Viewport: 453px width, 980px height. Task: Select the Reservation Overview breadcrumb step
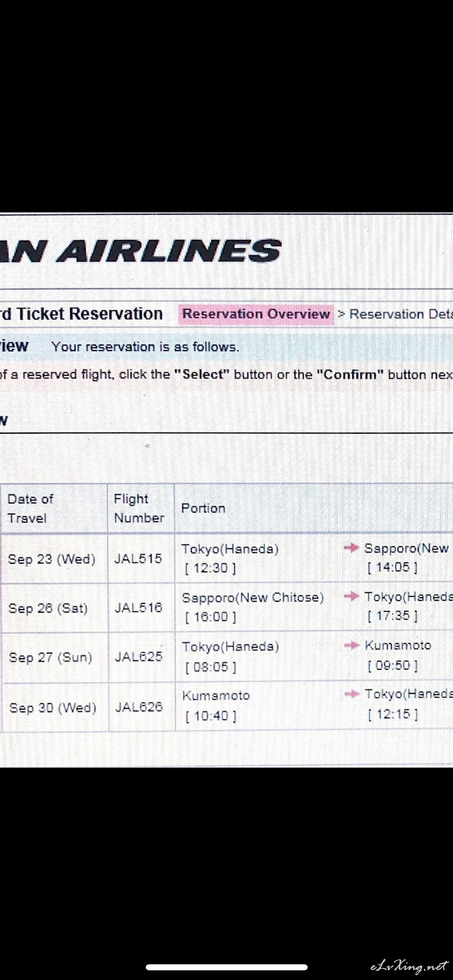[x=256, y=314]
